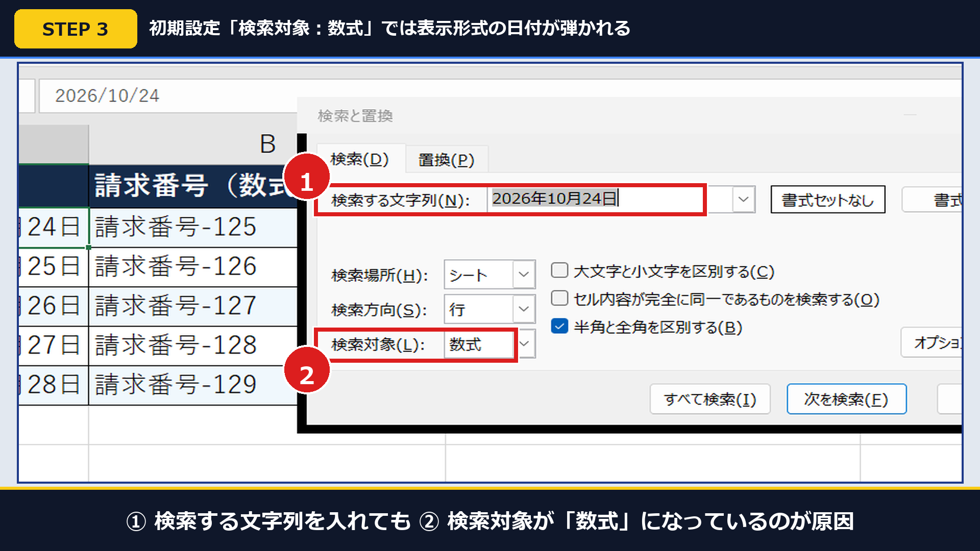Switch to the 置換(P) tab
The image size is (980, 551).
[x=447, y=160]
